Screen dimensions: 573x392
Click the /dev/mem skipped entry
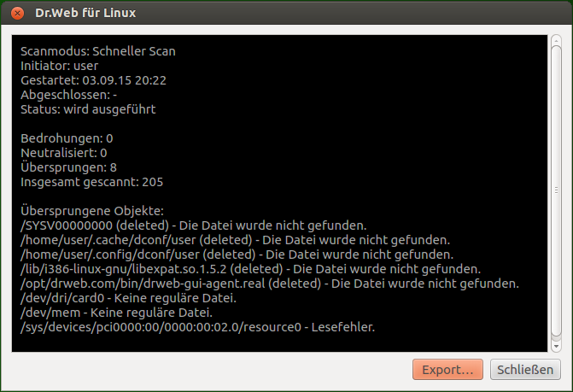click(116, 313)
